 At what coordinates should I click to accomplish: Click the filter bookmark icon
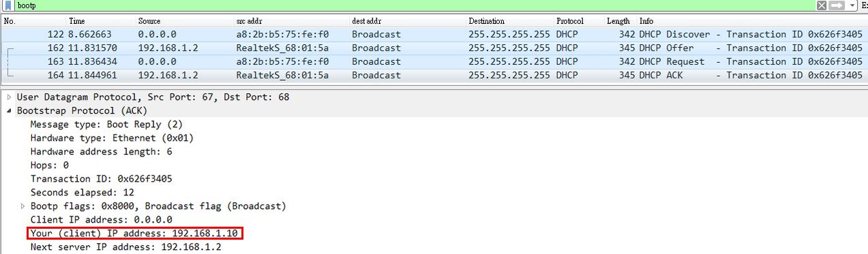coord(8,5)
